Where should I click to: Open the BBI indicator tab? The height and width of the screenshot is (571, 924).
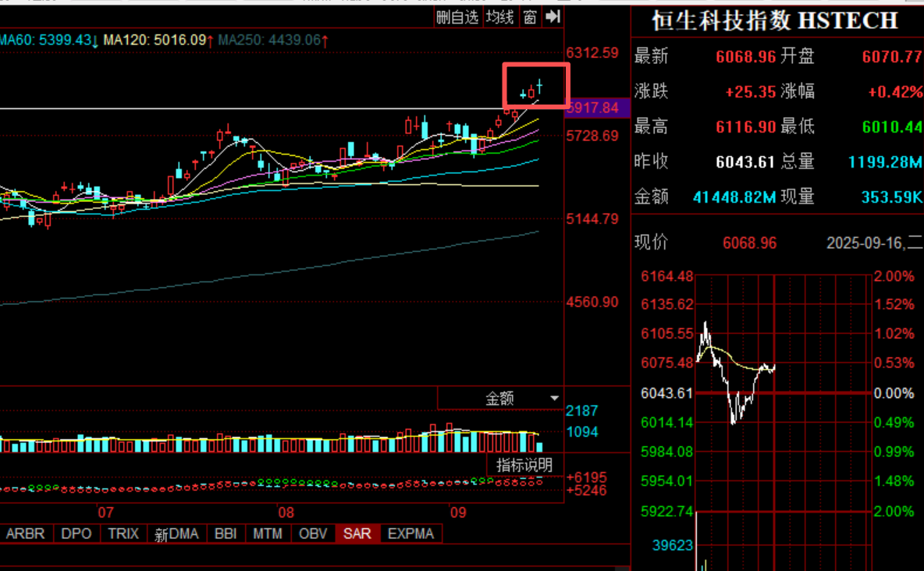[226, 534]
